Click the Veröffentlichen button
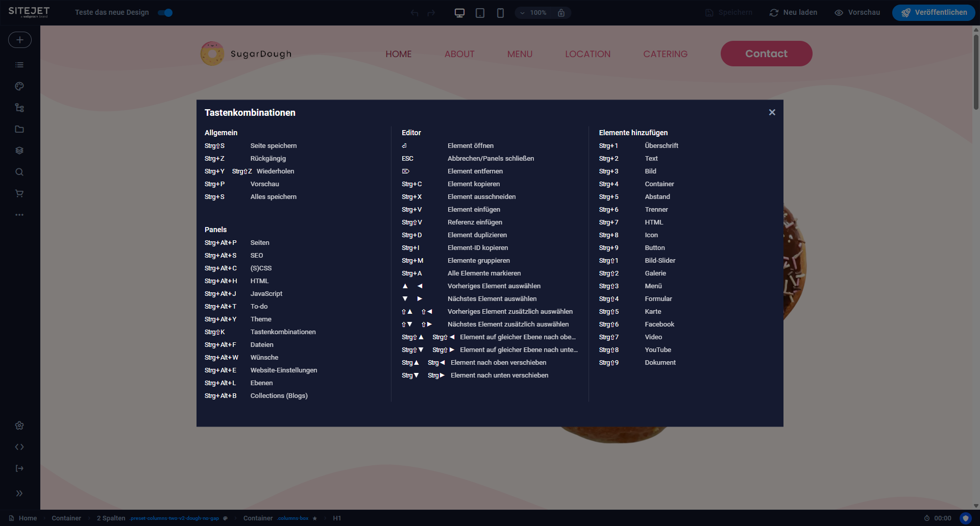This screenshot has height=526, width=980. pyautogui.click(x=934, y=13)
